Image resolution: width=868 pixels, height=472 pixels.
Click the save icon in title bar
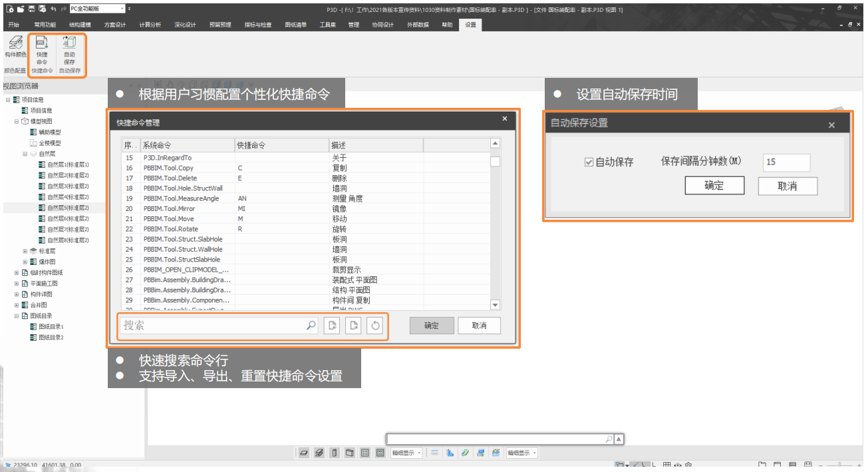click(x=32, y=9)
